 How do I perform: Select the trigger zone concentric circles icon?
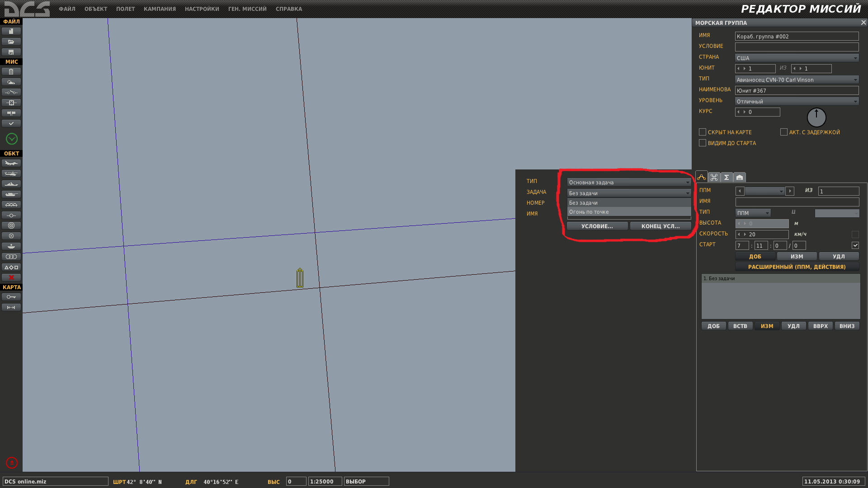(11, 225)
